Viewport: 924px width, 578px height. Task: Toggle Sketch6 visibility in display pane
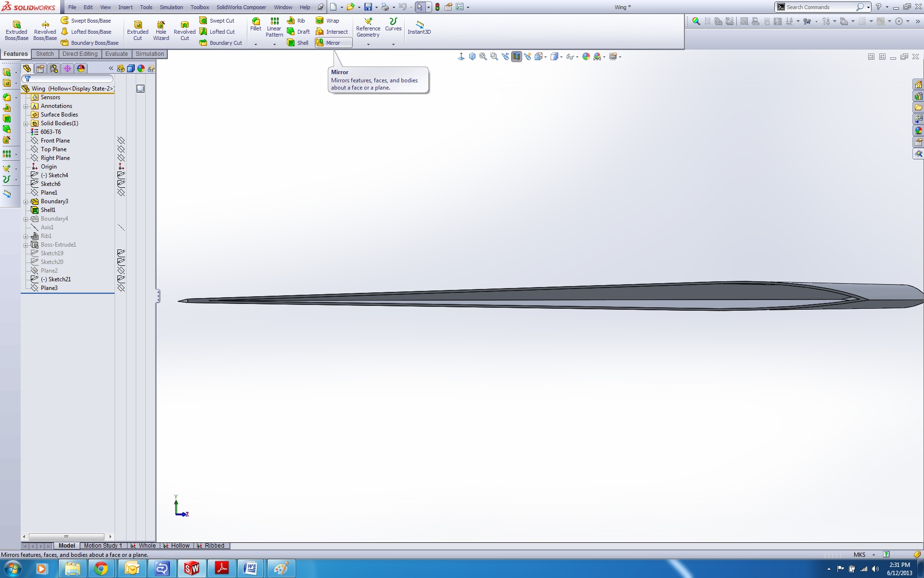coord(121,184)
